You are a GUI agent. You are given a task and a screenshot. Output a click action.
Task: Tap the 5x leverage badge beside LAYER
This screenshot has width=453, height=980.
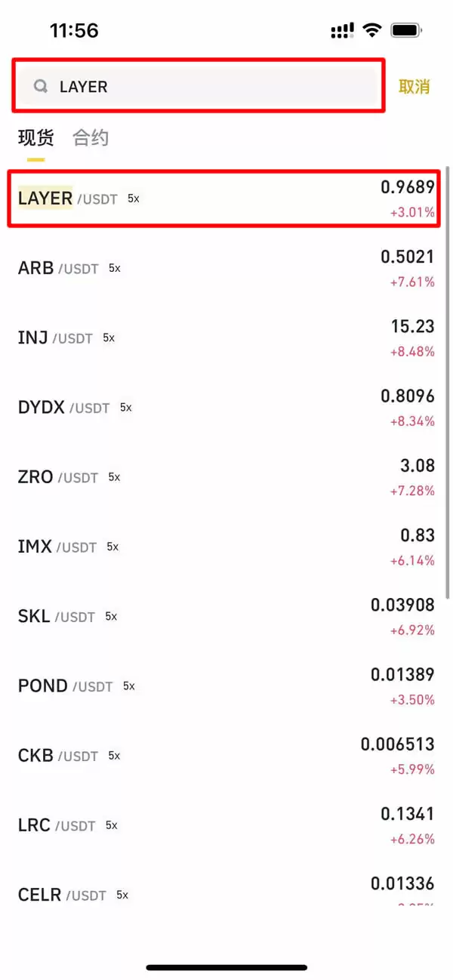pos(134,199)
